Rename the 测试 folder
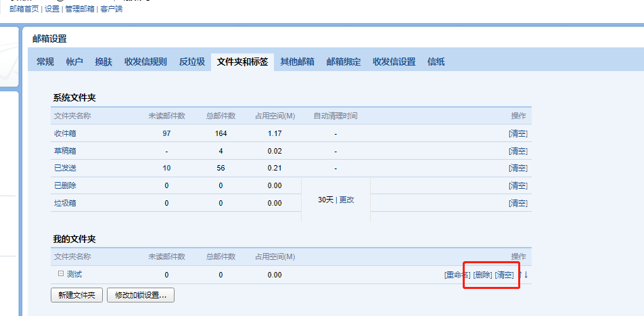 [x=457, y=275]
